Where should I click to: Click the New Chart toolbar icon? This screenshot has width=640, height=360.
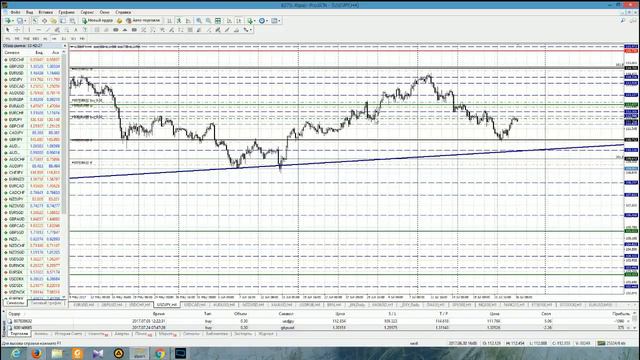(8, 20)
